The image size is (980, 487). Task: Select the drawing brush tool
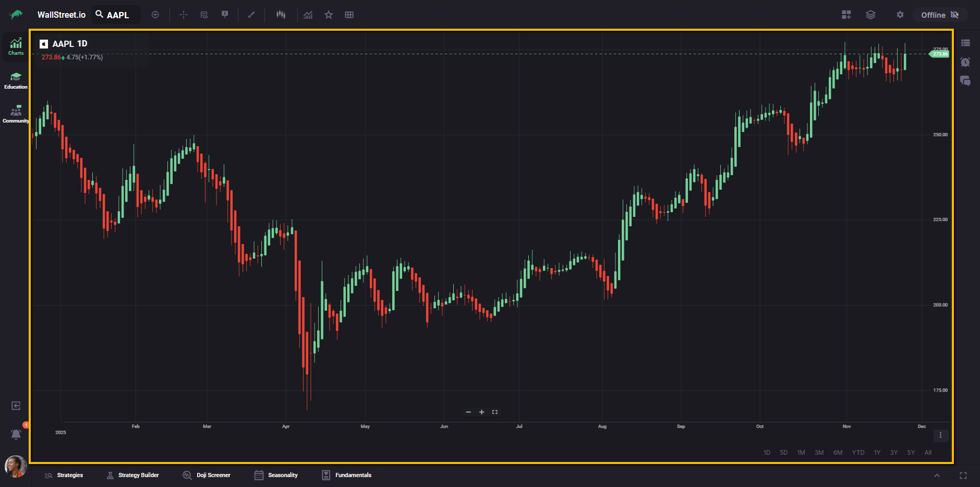click(x=251, y=15)
